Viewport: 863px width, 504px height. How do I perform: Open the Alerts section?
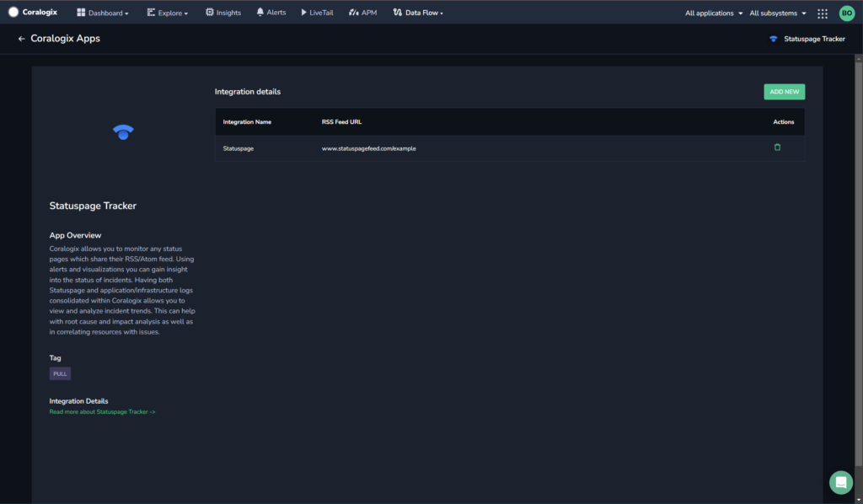coord(271,13)
